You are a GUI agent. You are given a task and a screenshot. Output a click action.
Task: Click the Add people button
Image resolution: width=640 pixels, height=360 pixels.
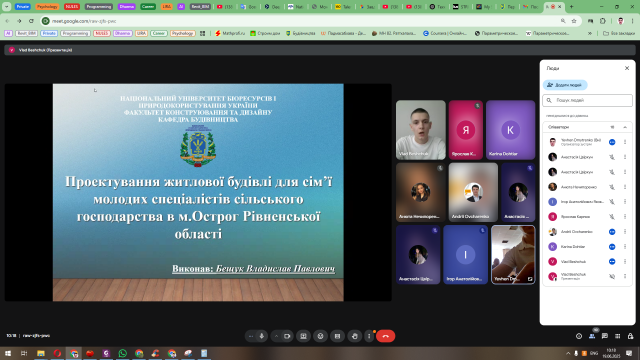pyautogui.click(x=565, y=85)
